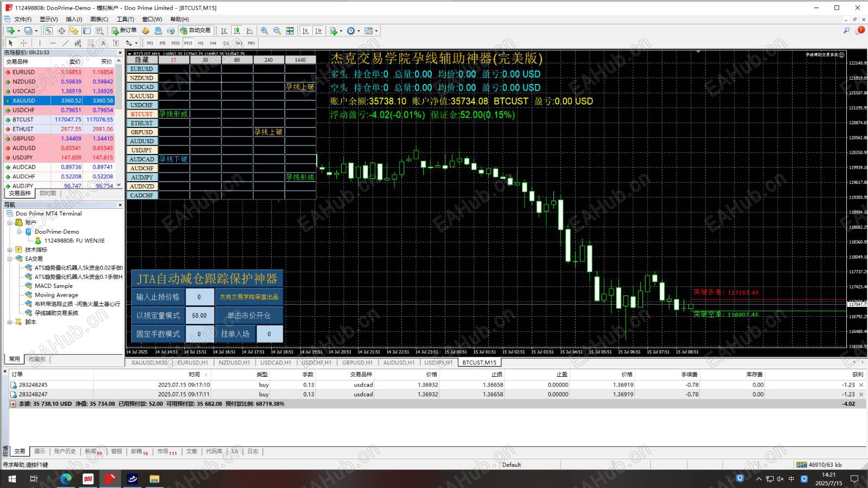Open the Windows Start menu
868x488 pixels.
pyautogui.click(x=11, y=478)
